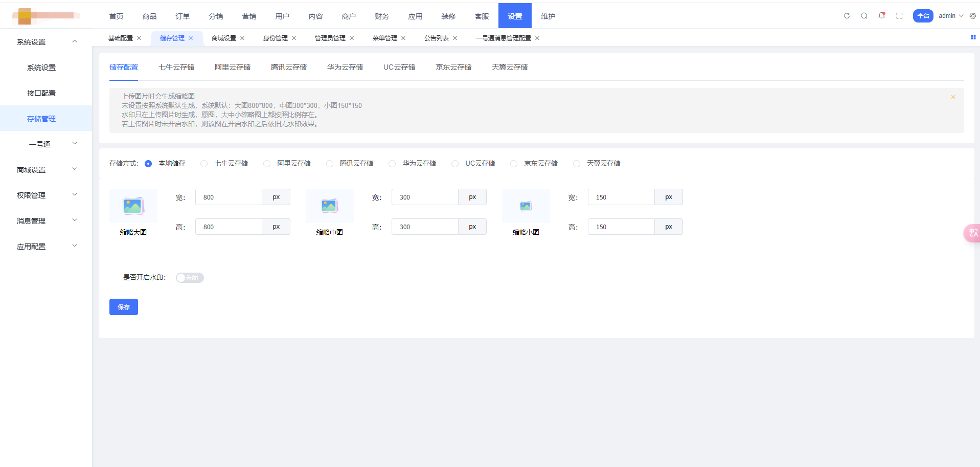
Task: Close the 基础配置 tab
Action: click(x=139, y=38)
